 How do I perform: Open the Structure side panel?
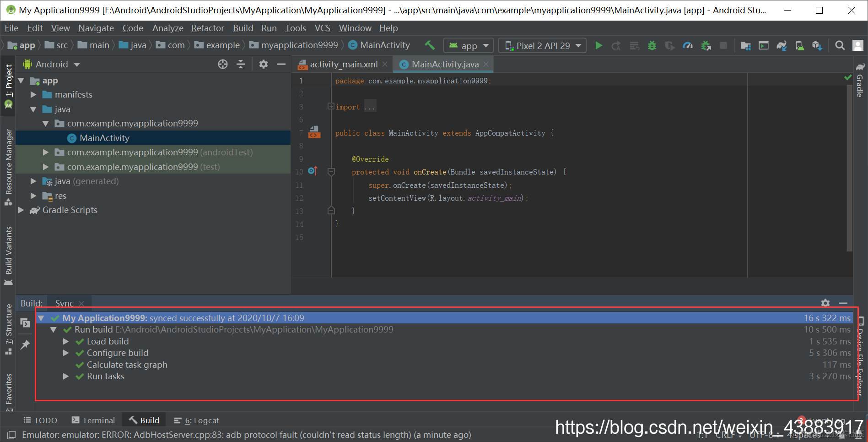point(8,329)
